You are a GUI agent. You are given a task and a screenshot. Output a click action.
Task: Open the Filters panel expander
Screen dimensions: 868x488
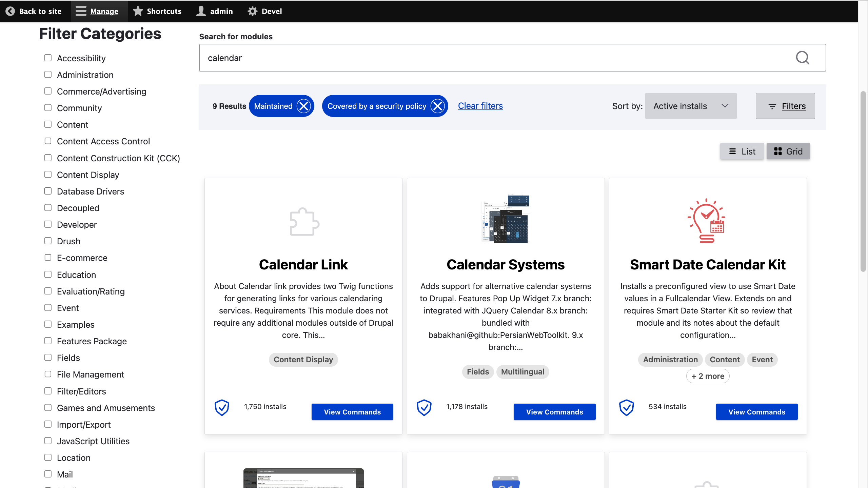point(786,105)
